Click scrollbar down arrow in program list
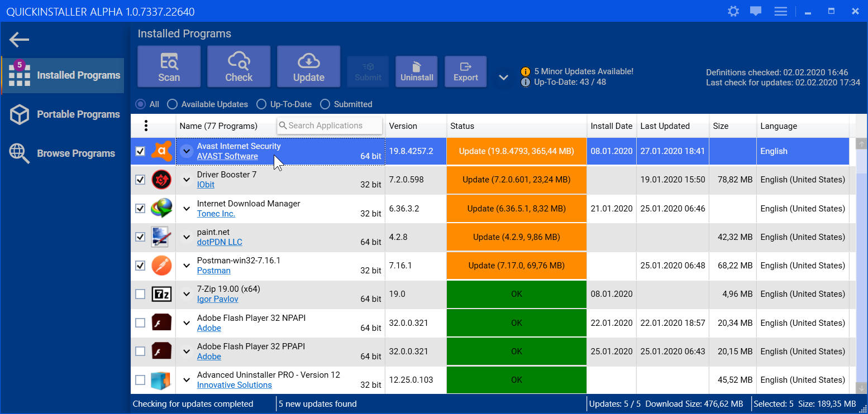Screen dimensions: 868x414 861,387
